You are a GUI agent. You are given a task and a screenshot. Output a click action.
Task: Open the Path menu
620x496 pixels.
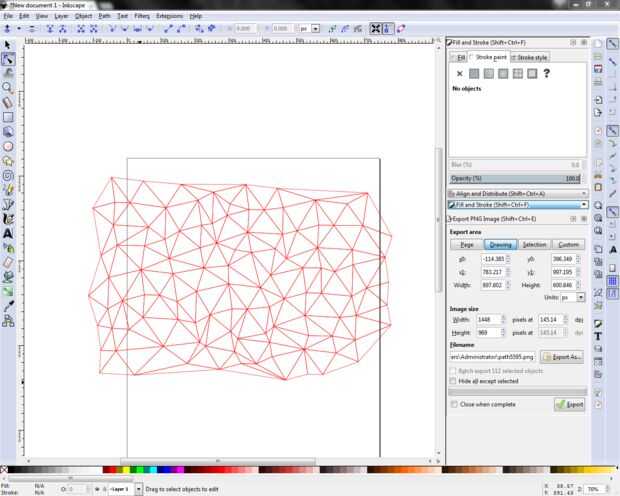pyautogui.click(x=104, y=16)
